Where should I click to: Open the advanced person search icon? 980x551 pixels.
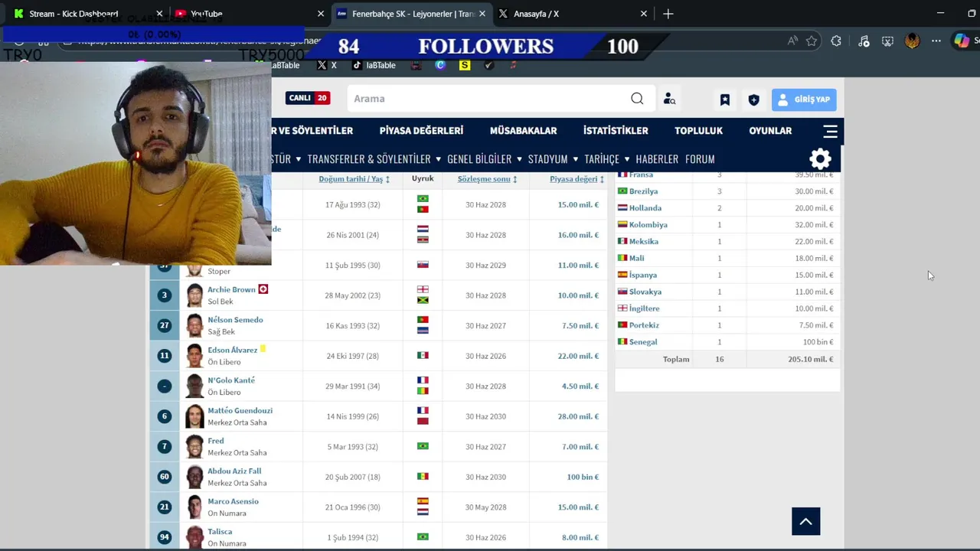tap(669, 99)
